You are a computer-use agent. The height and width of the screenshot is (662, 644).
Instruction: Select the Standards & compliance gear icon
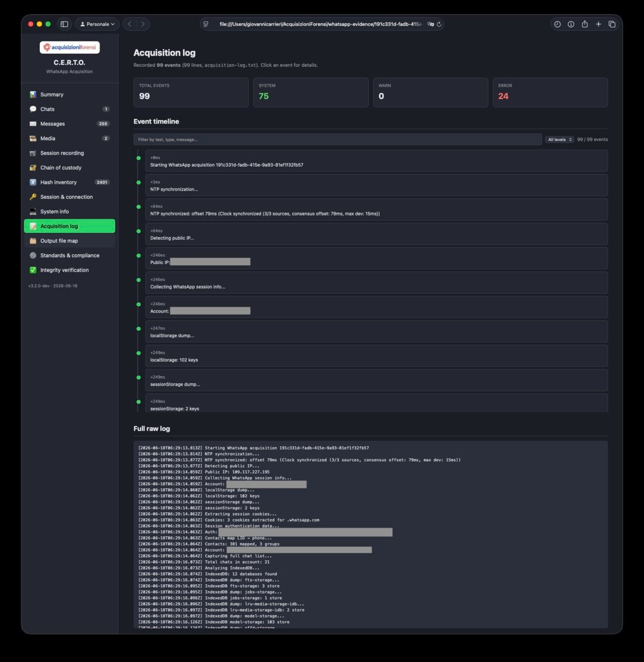tap(33, 255)
